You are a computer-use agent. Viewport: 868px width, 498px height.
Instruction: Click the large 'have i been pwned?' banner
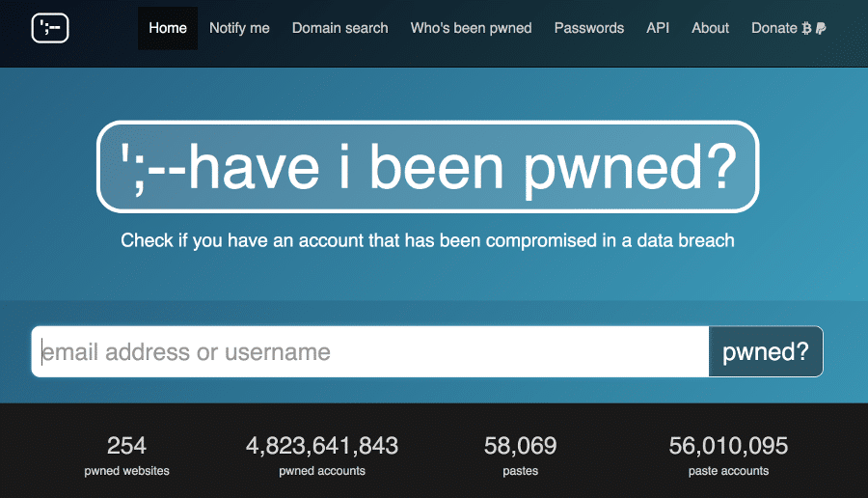(427, 167)
